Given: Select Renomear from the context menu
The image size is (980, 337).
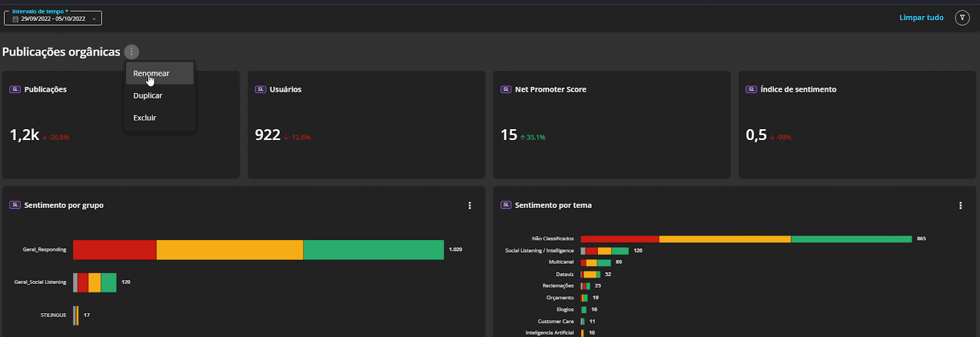Looking at the screenshot, I should pos(151,73).
